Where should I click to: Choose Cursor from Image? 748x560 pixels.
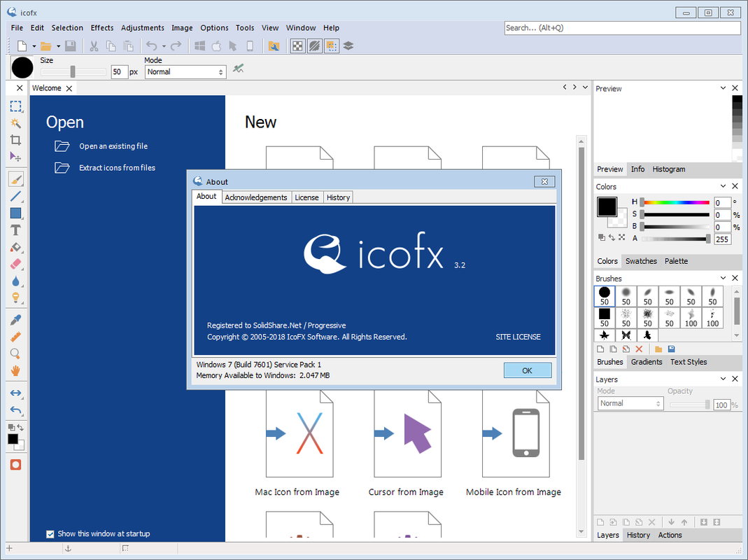(406, 444)
